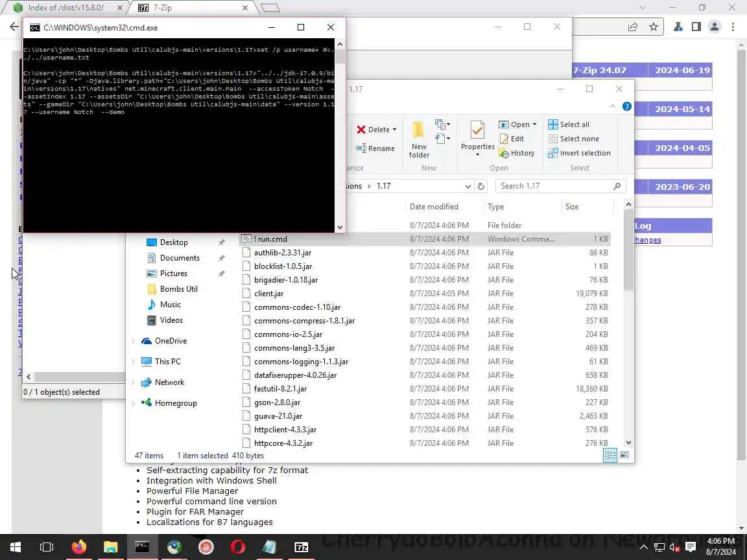Open Chrome tab search dropdown

click(x=642, y=8)
